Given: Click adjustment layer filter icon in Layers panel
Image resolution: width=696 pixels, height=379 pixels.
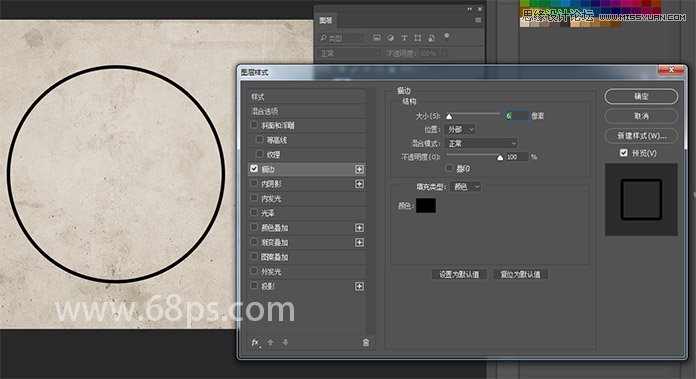Looking at the screenshot, I should point(391,38).
